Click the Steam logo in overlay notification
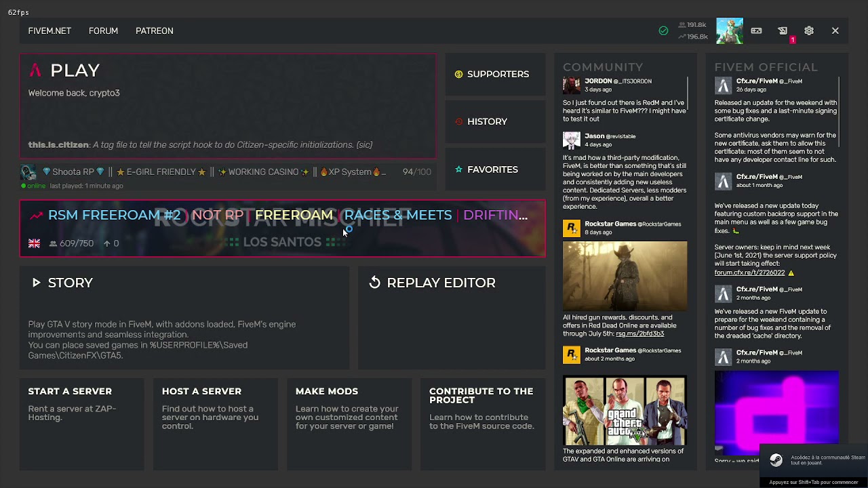868x488 pixels. pos(776,460)
